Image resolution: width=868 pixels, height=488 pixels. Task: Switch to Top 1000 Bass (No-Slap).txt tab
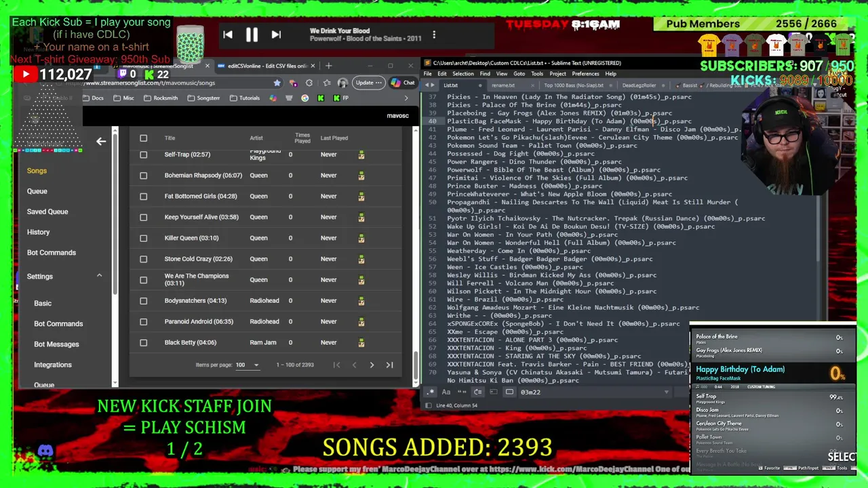point(574,85)
